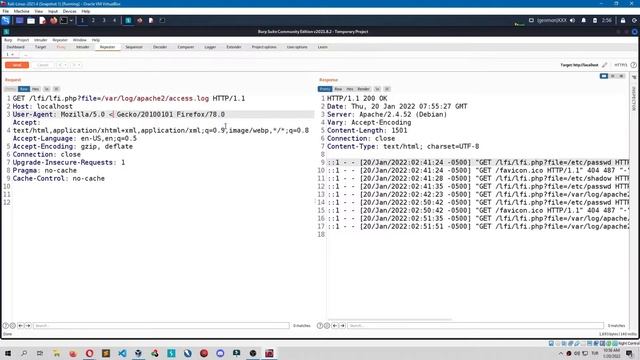Viewport: 640px width, 360px height.
Task: Select the top-bottom layout toggle
Action: click(613, 76)
